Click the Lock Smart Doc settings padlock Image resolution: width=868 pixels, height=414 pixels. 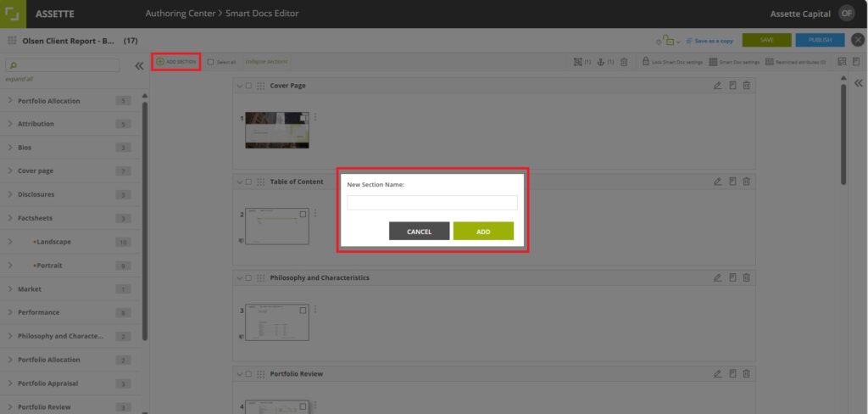coord(645,62)
